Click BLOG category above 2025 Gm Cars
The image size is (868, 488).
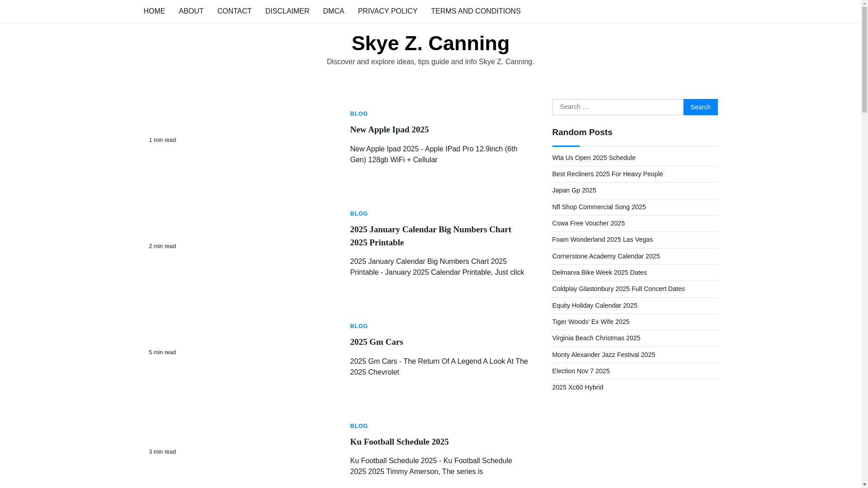tap(359, 326)
